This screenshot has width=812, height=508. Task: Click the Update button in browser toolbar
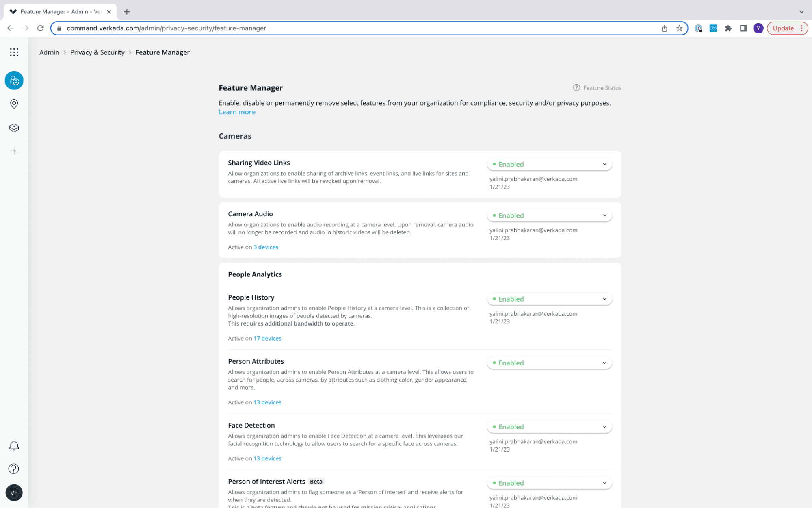[x=783, y=28]
